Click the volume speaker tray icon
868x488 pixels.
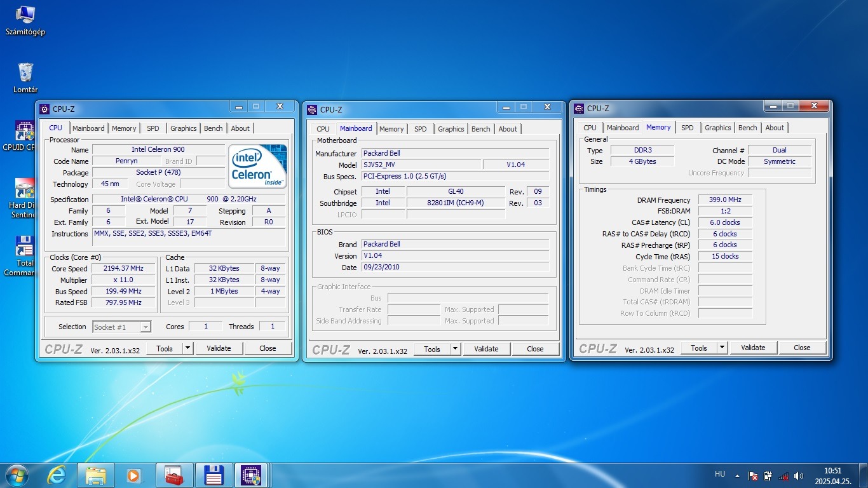pos(799,476)
